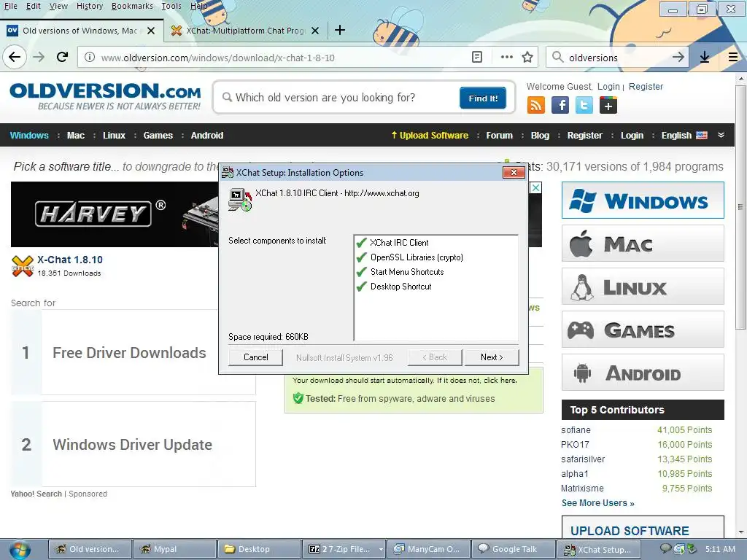Toggle OpenSSL Libraries (crypto) component

[x=362, y=257]
